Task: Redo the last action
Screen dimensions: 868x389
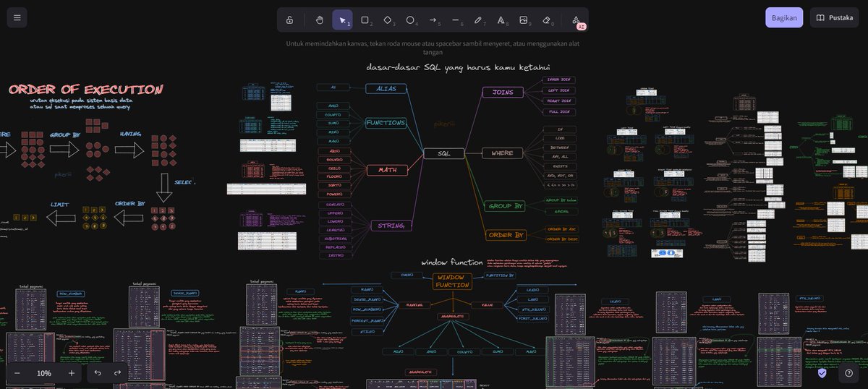Action: [118, 373]
